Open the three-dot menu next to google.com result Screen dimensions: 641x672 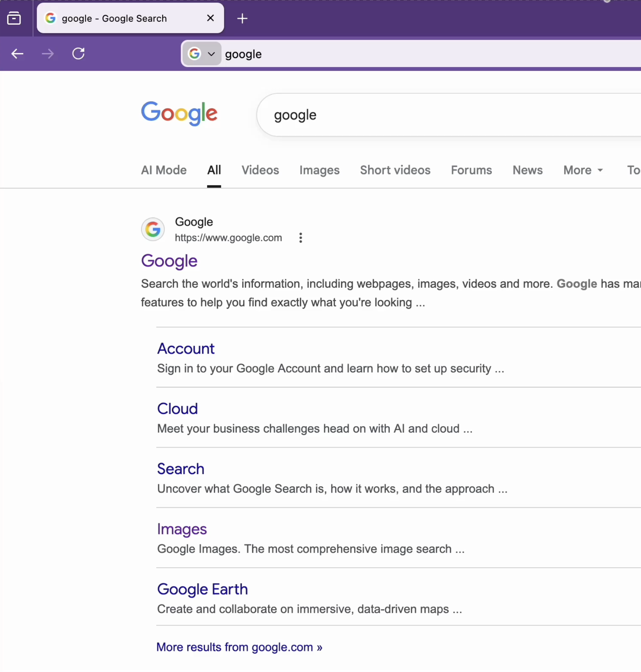click(300, 238)
